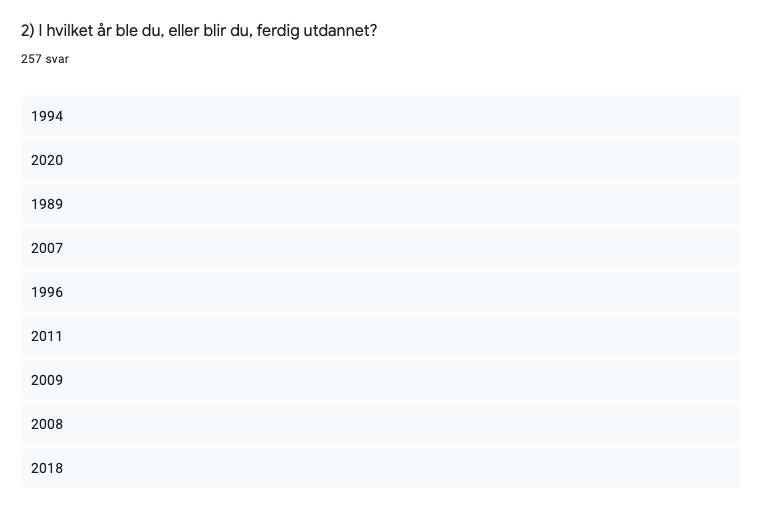The image size is (760, 514).
Task: Click the word "ferdig" in the heading
Action: click(289, 31)
